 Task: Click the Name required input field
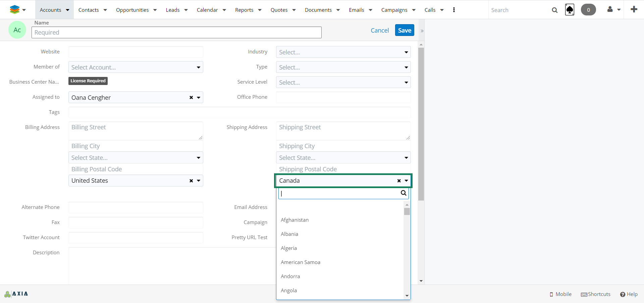[176, 33]
